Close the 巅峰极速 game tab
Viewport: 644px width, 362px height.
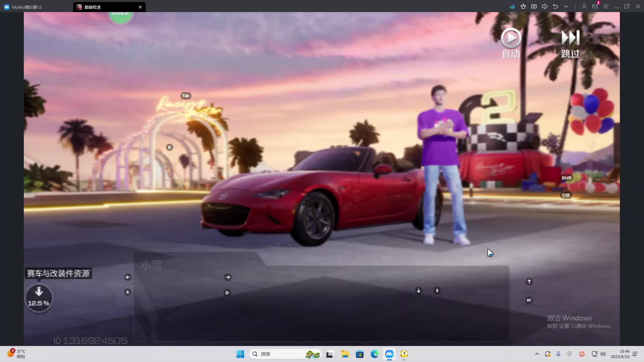coord(140,7)
